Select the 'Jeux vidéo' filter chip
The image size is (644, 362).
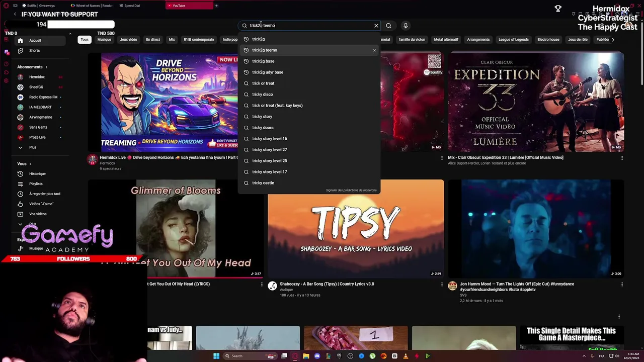(128, 39)
